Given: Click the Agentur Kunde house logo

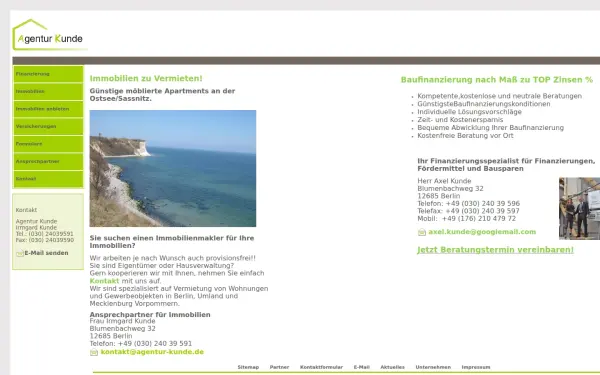Looking at the screenshot, I should [x=49, y=35].
